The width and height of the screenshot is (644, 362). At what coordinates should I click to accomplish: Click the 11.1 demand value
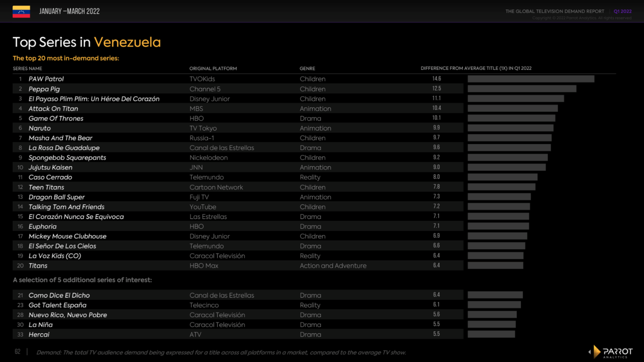[436, 98]
